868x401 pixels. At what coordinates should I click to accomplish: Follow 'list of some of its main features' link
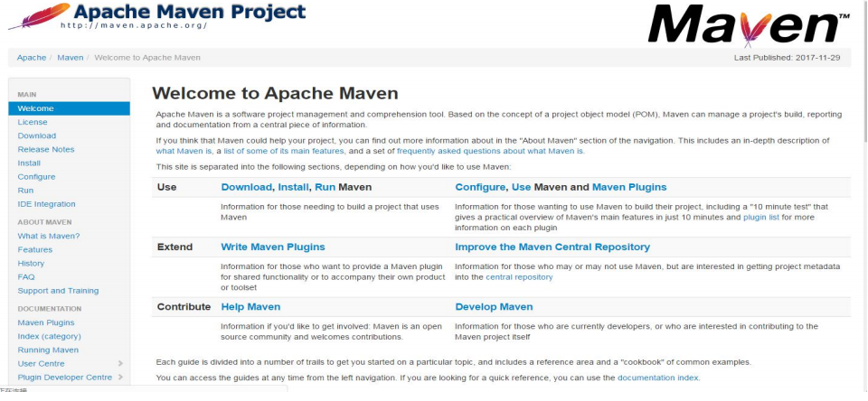coord(284,151)
